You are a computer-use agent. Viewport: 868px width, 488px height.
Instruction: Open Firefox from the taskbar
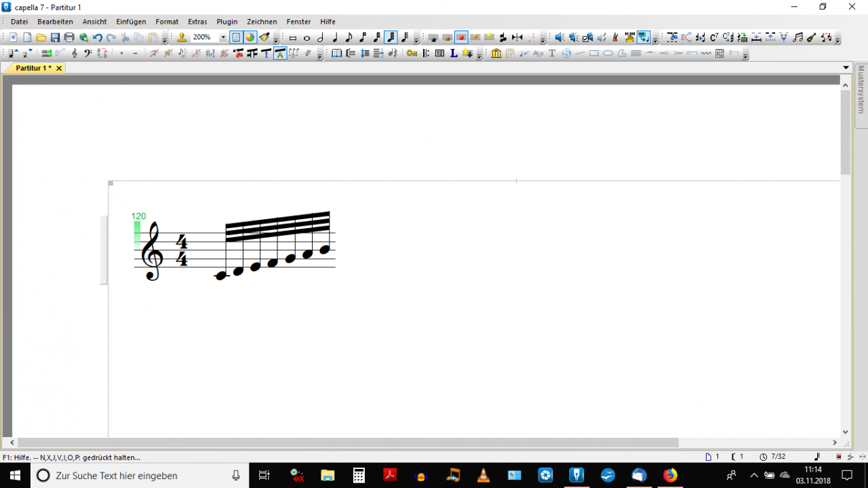click(x=670, y=475)
